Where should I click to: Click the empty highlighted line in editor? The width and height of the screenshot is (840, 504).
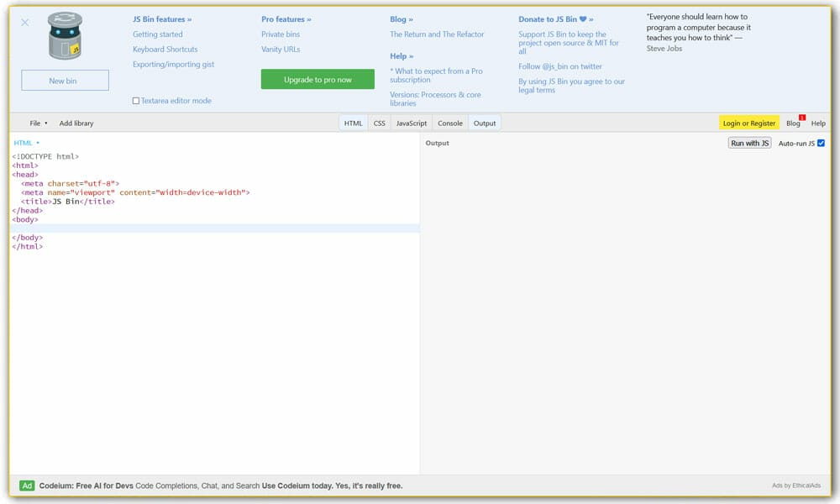point(214,228)
